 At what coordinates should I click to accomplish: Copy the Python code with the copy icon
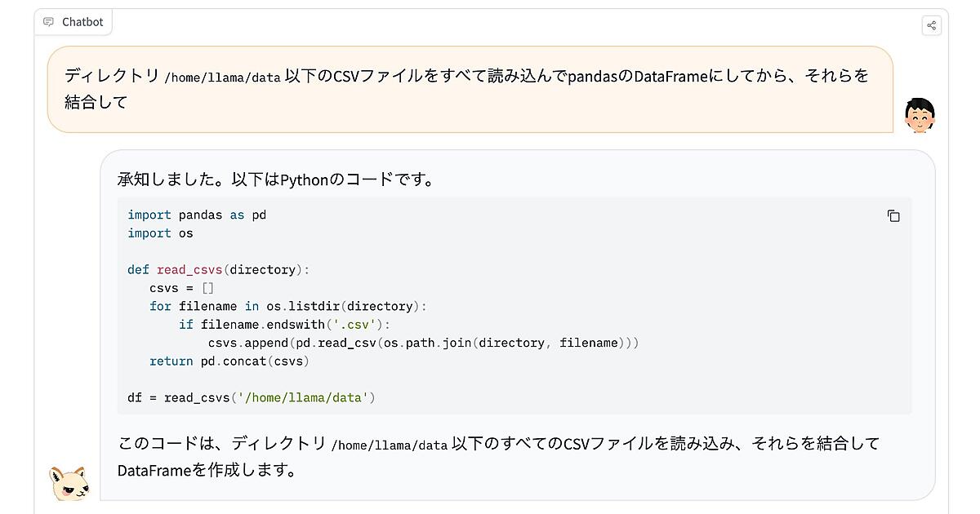(x=893, y=216)
